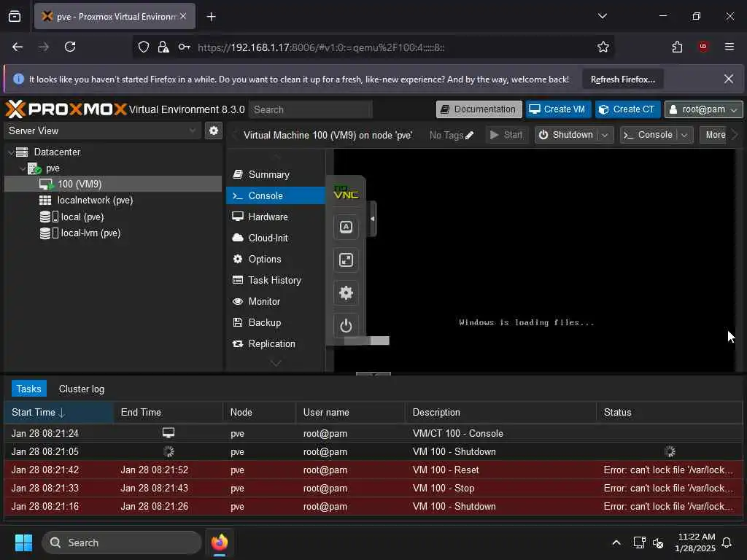The height and width of the screenshot is (560, 747).
Task: Go back in browser history
Action: (x=18, y=47)
